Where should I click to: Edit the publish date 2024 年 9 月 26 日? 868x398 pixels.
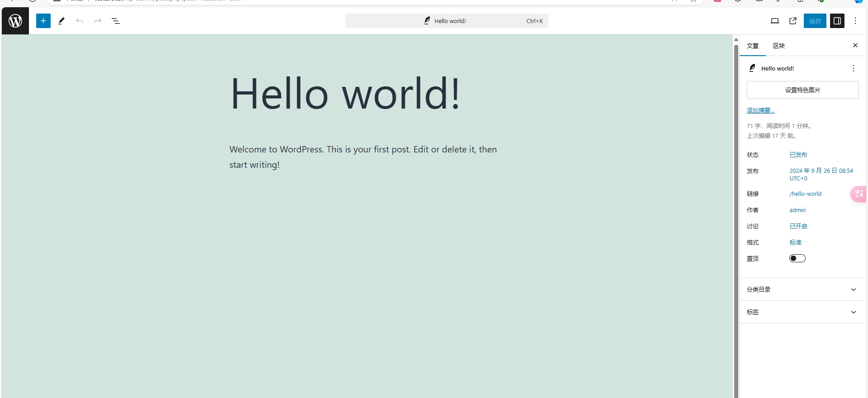(x=821, y=175)
